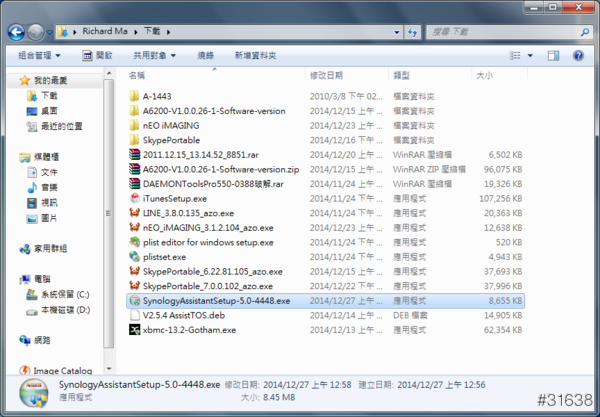Screen dimensions: 600x417
Task: Click the 8,655 KB size cell
Action: pyautogui.click(x=505, y=301)
